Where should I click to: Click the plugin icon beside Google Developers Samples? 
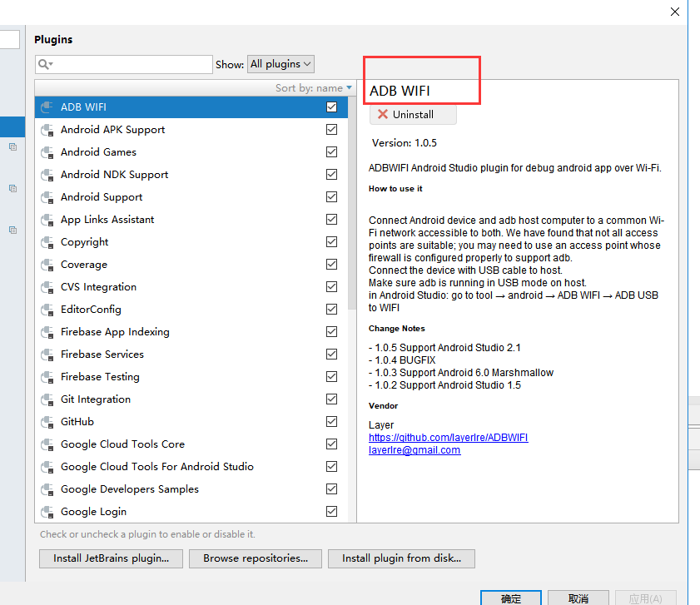pyautogui.click(x=47, y=489)
